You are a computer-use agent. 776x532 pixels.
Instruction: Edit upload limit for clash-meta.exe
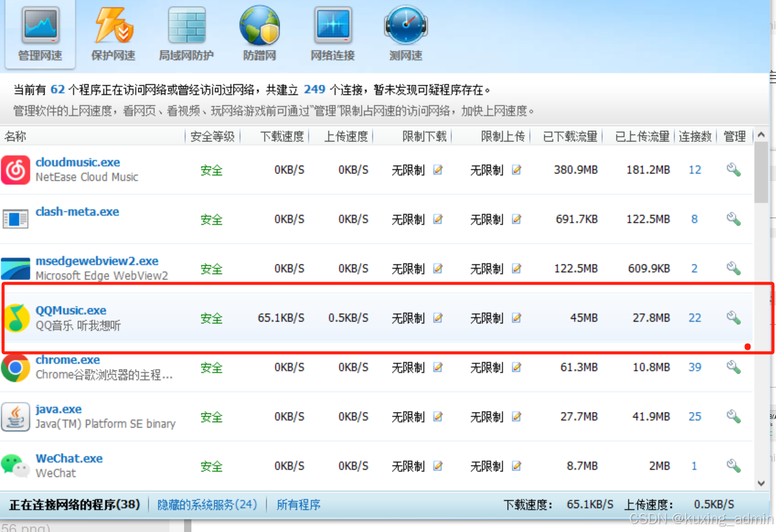516,219
